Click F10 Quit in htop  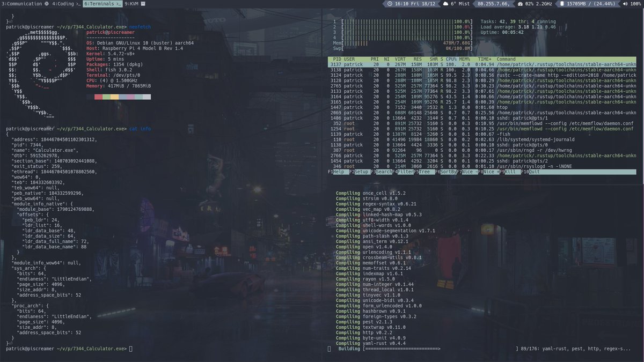point(531,172)
